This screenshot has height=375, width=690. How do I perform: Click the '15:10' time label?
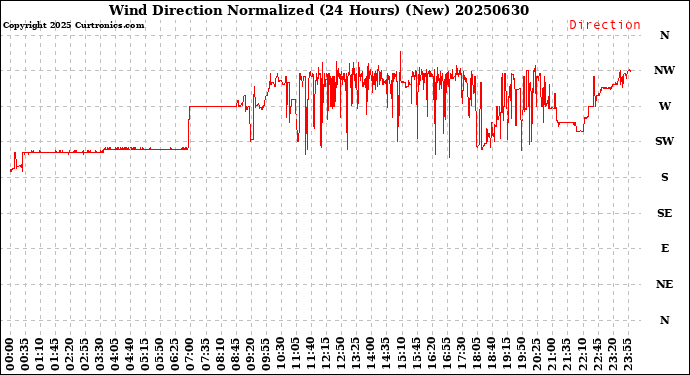[x=401, y=354]
